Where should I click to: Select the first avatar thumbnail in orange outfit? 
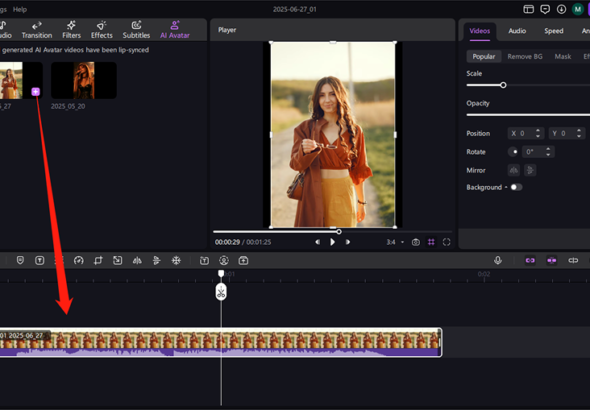coord(21,80)
